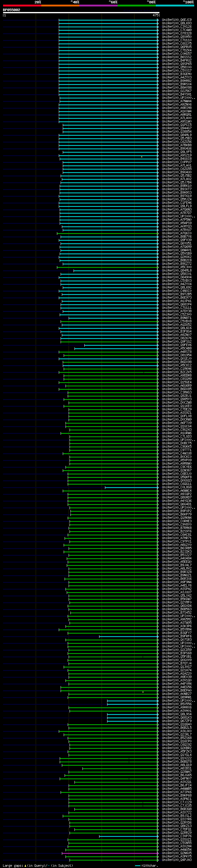Viewport: 197px width, 868px height.
Task: Select the UniRef100_A7BKB8 label
Action: tap(177, 145)
